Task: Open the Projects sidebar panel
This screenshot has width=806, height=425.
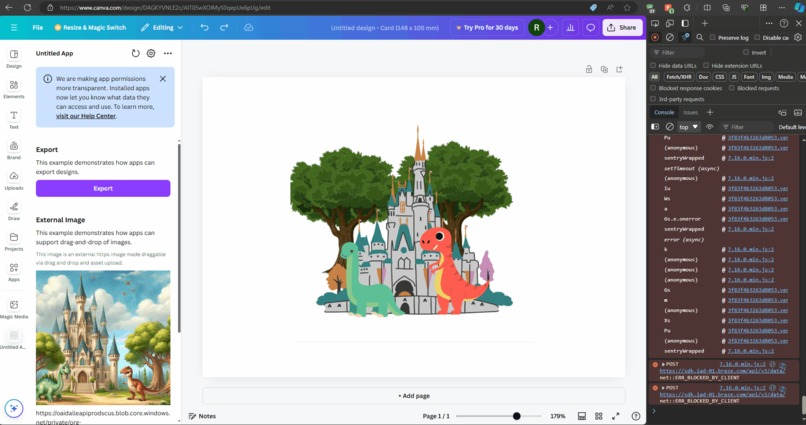Action: pyautogui.click(x=14, y=241)
